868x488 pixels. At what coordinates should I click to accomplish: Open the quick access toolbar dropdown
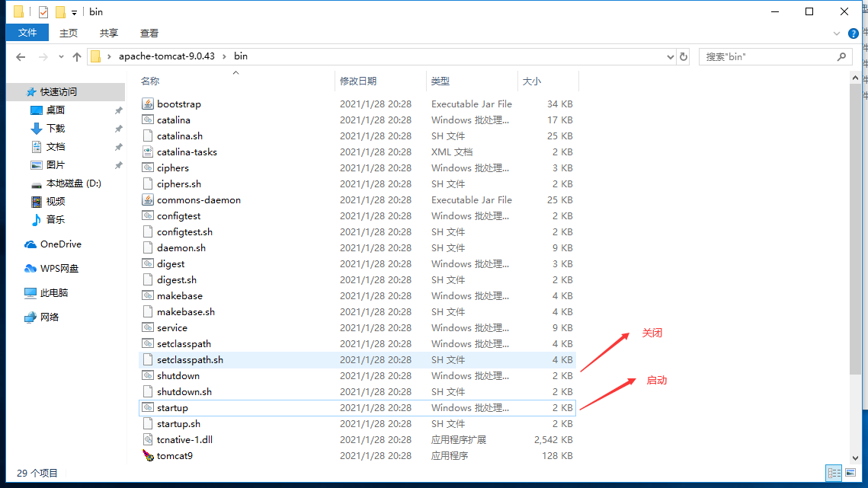(x=74, y=12)
